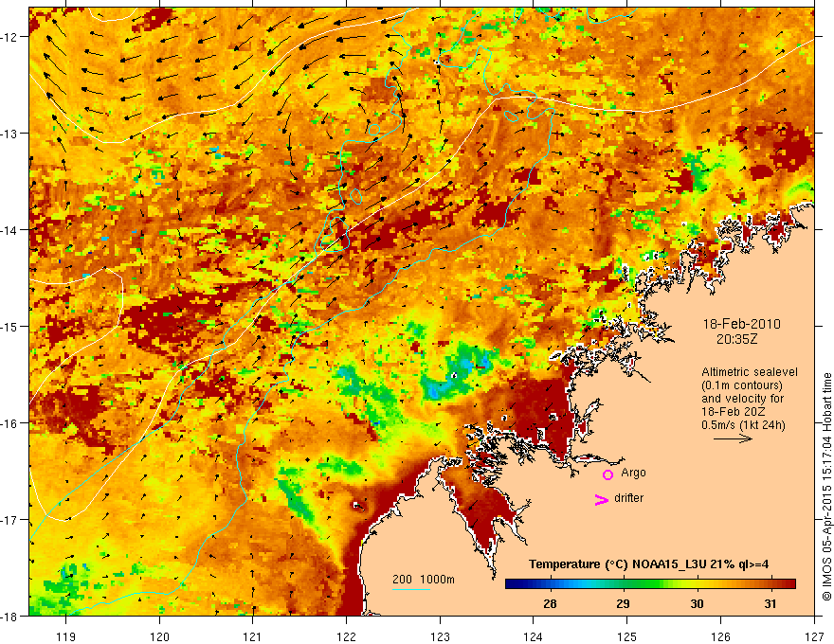Click the "(0.1m contours)" caption line
The width and height of the screenshot is (834, 644).
coord(742,385)
